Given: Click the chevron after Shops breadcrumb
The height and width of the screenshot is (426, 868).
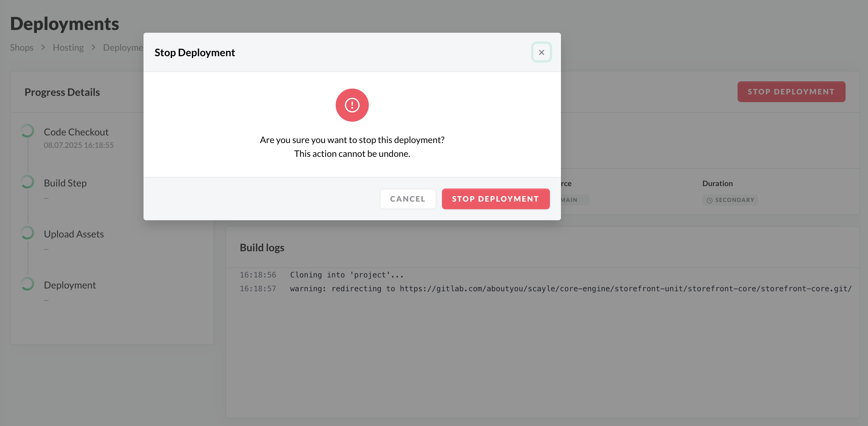Looking at the screenshot, I should (x=43, y=48).
